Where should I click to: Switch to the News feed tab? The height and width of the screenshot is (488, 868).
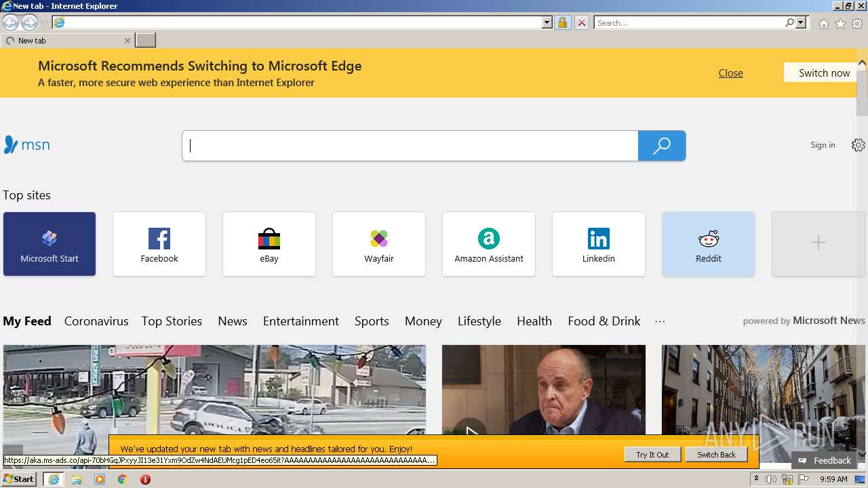pos(233,321)
